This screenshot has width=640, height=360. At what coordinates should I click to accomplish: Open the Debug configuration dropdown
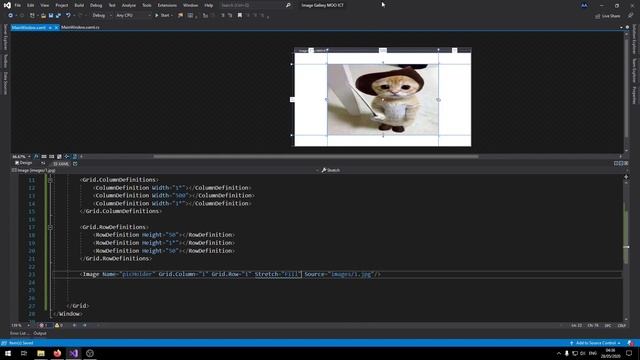click(101, 16)
